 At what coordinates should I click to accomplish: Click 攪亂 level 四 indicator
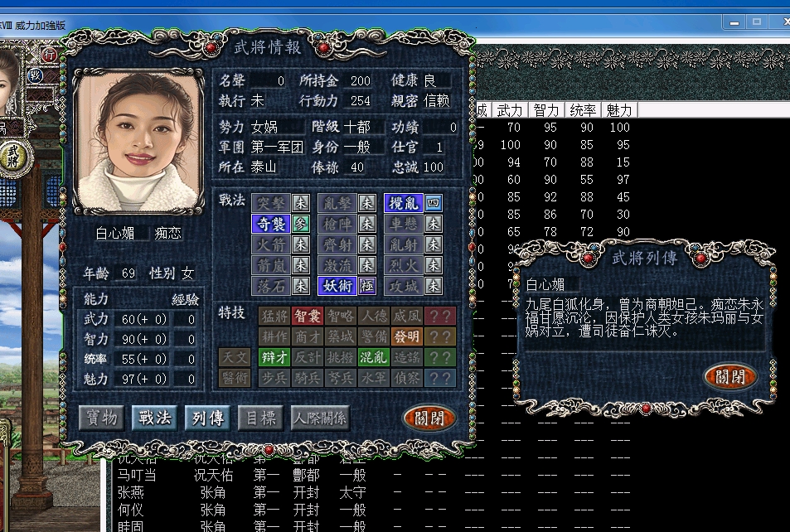click(434, 204)
